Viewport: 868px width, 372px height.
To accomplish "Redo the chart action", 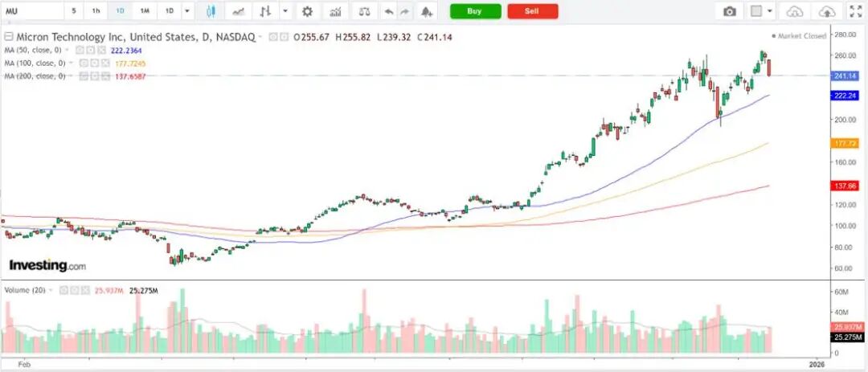I will 404,11.
